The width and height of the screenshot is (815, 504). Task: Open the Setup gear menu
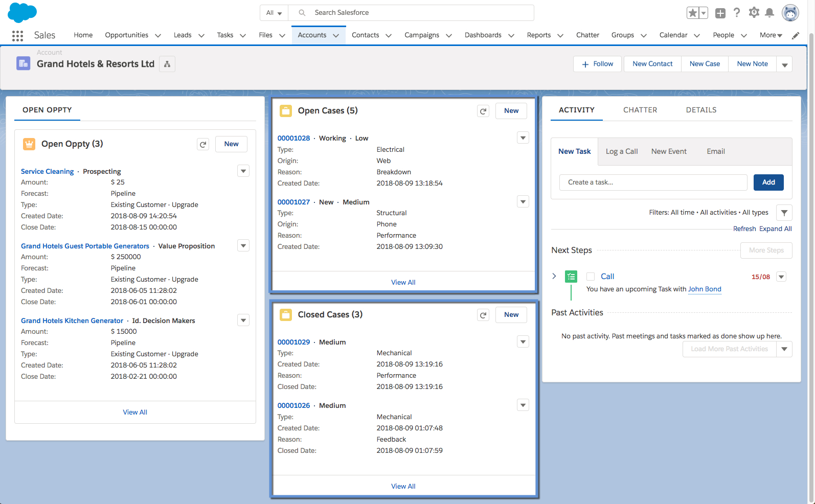pos(754,13)
